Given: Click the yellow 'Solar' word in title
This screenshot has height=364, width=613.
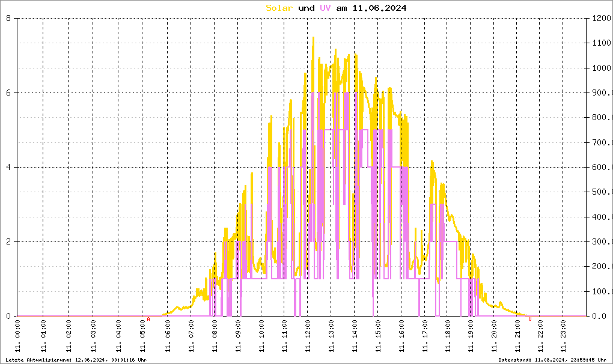Looking at the screenshot, I should [279, 8].
